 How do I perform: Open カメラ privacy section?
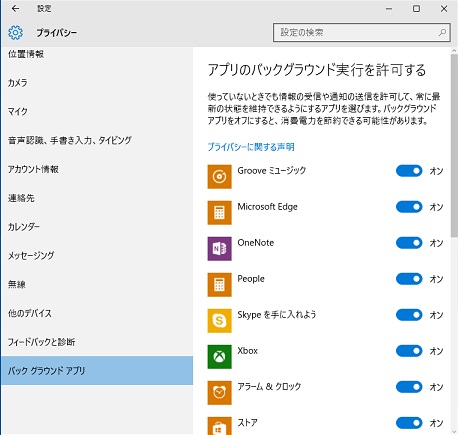coord(97,83)
